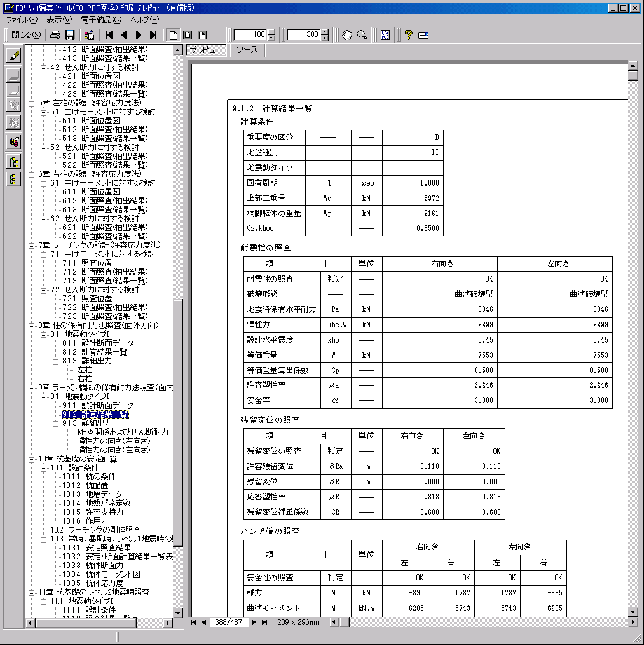Click the info card icon beside the help icon

click(x=423, y=35)
